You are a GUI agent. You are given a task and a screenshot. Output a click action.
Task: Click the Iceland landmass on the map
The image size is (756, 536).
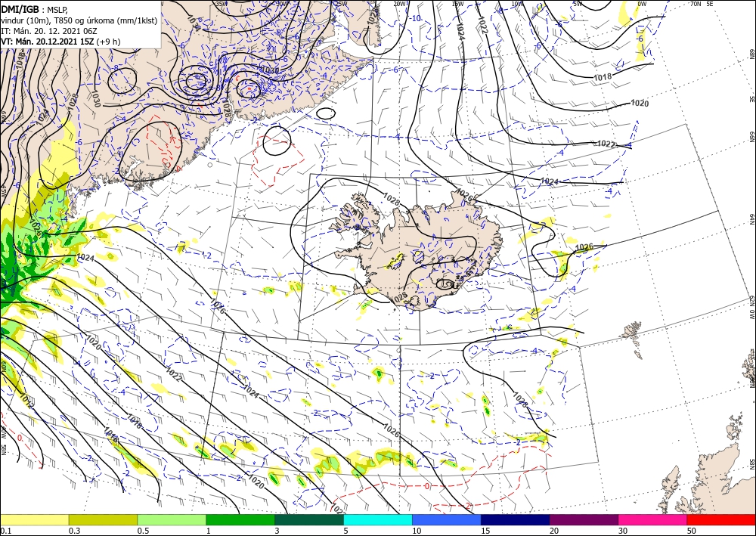(420, 251)
